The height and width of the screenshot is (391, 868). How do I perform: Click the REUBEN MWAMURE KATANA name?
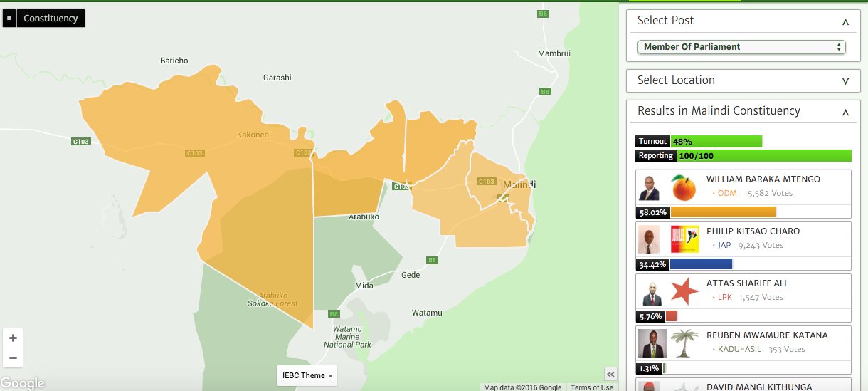click(x=767, y=335)
